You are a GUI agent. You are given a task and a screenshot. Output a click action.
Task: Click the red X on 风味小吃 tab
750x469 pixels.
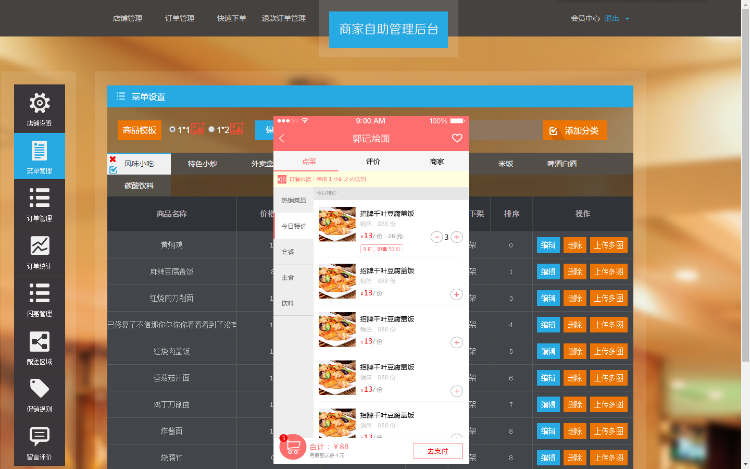[x=112, y=159]
